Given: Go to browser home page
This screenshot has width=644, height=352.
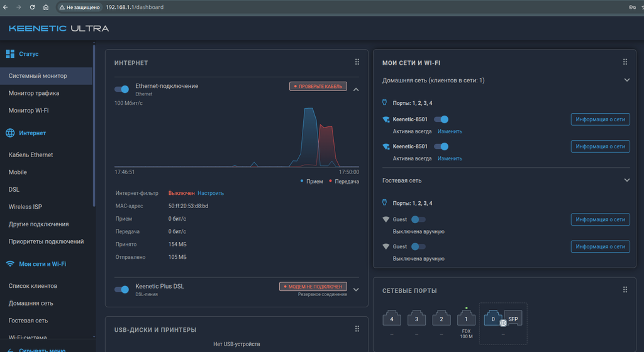Looking at the screenshot, I should click(45, 7).
